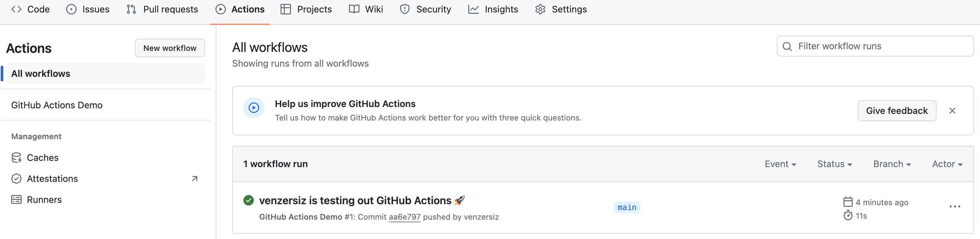Open the Runners management page

click(44, 200)
